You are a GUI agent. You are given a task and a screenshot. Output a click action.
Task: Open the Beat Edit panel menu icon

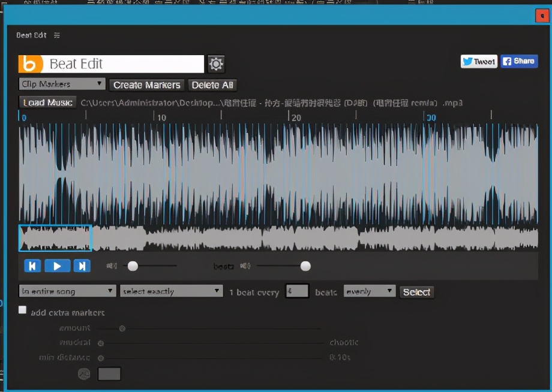click(57, 35)
